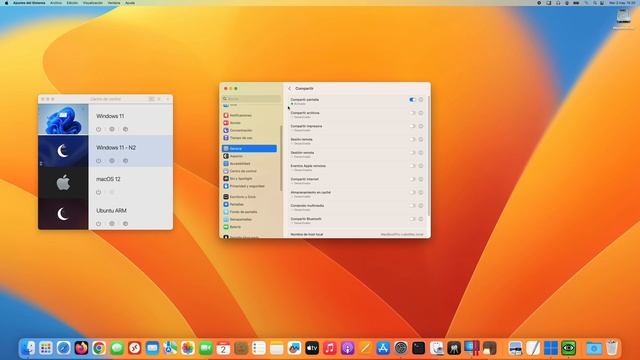Open settings gear for Ubuntu ARM VM

click(111, 224)
